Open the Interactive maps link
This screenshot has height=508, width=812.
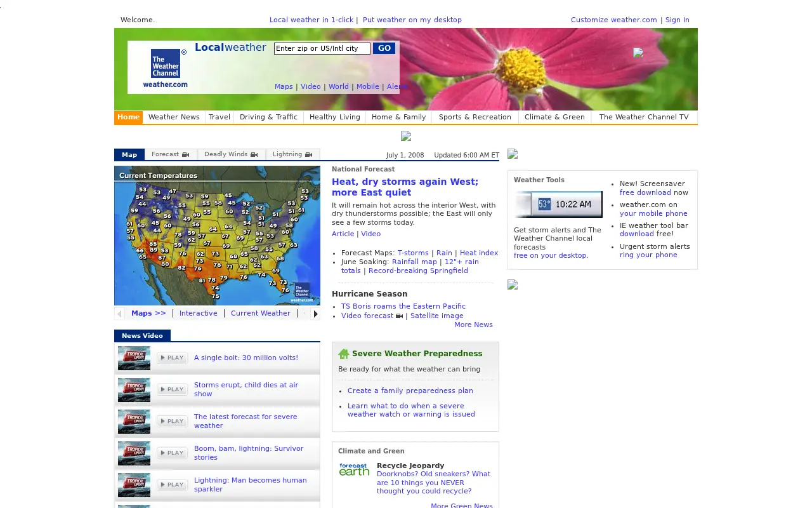[x=199, y=313]
